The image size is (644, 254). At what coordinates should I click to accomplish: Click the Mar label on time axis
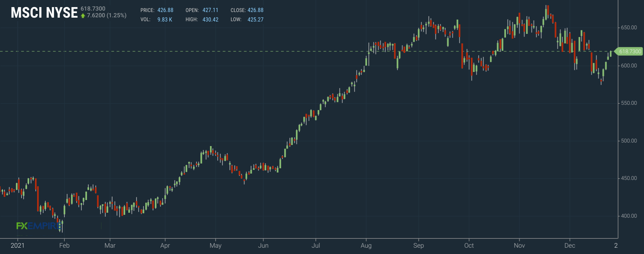point(110,246)
